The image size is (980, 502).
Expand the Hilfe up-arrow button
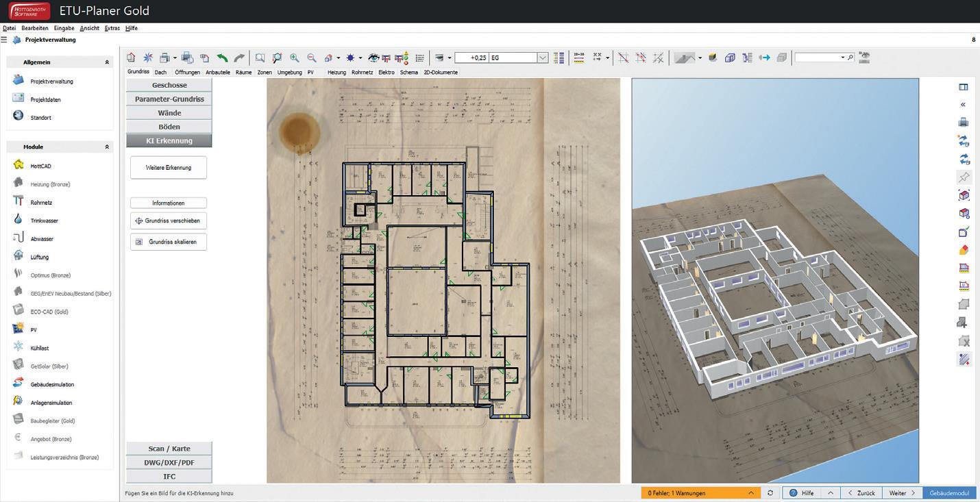[x=830, y=493]
